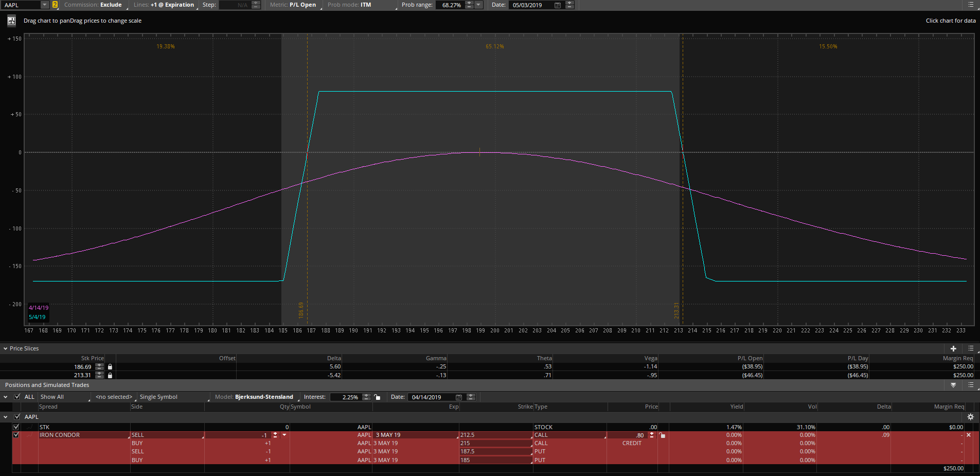Viewport: 980px width, 476px height.
Task: Open SELL side dropdown on first leg
Action: coord(167,435)
